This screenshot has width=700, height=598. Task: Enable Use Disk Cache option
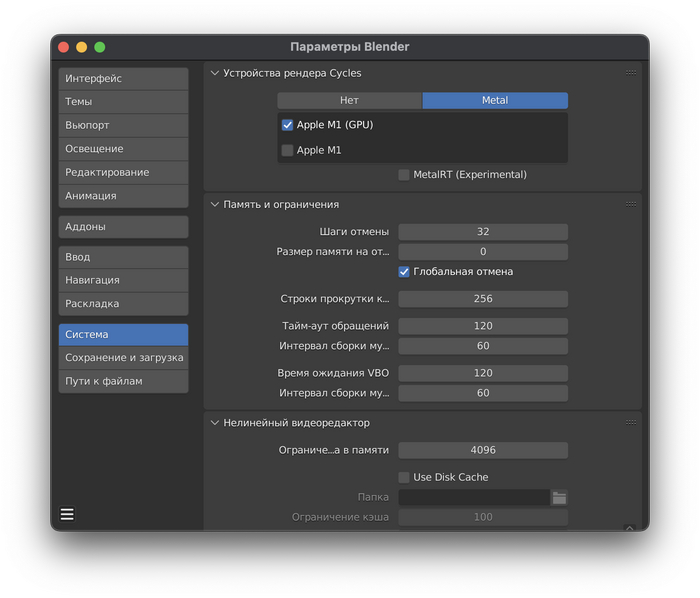click(404, 477)
